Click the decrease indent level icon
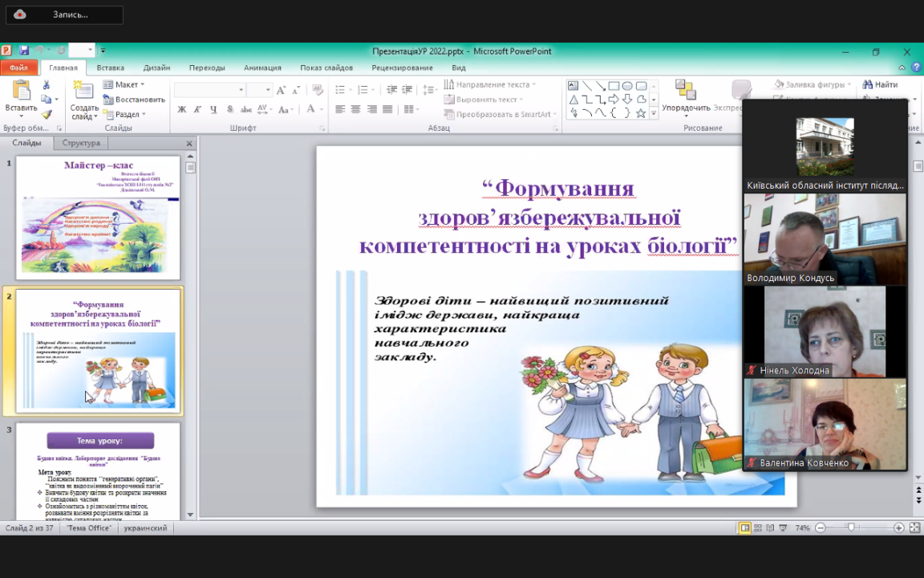This screenshot has width=924, height=578. coord(392,90)
